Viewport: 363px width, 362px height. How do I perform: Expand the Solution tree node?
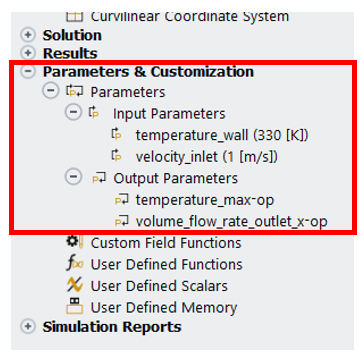[x=28, y=35]
